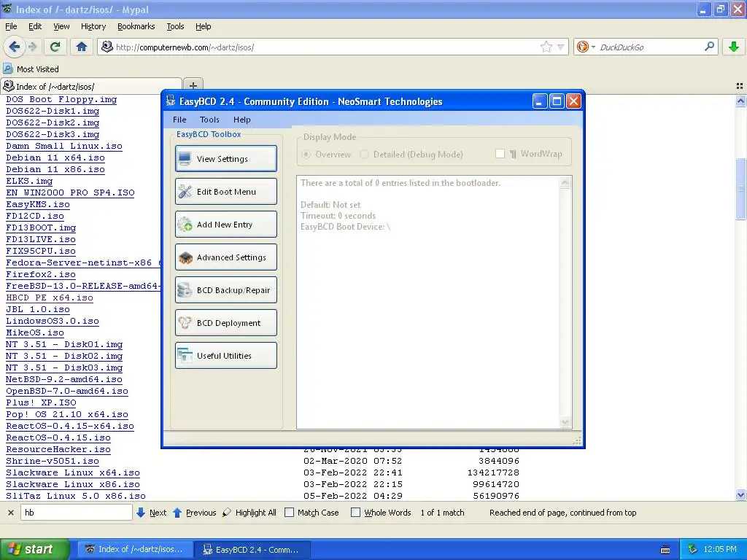
Task: Open BCD Backup/Repair section
Action: coord(226,290)
